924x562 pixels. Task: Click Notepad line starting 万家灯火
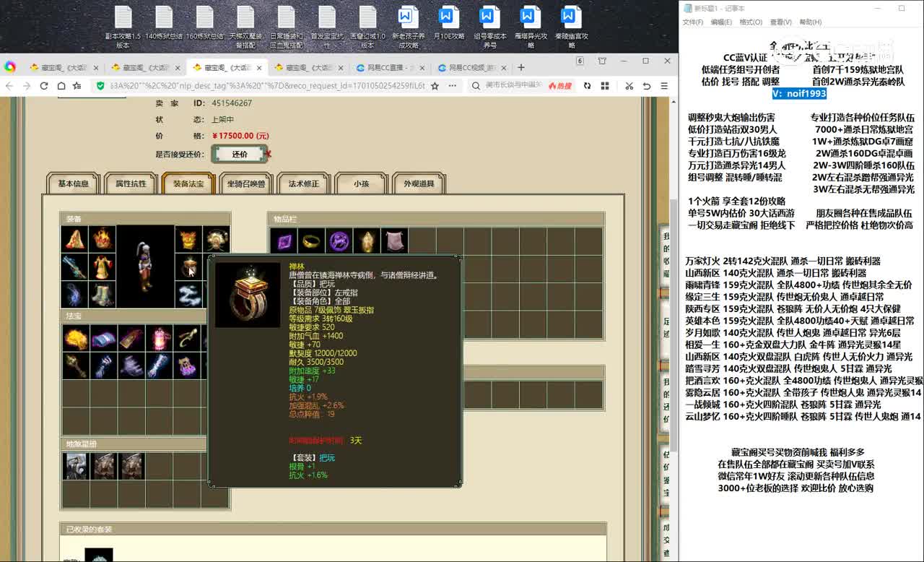[783, 261]
